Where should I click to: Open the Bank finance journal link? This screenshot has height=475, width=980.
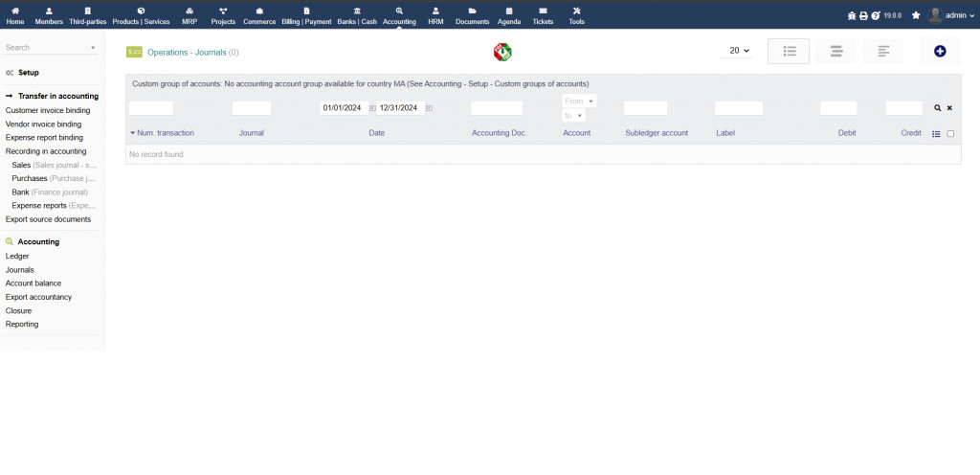[50, 192]
